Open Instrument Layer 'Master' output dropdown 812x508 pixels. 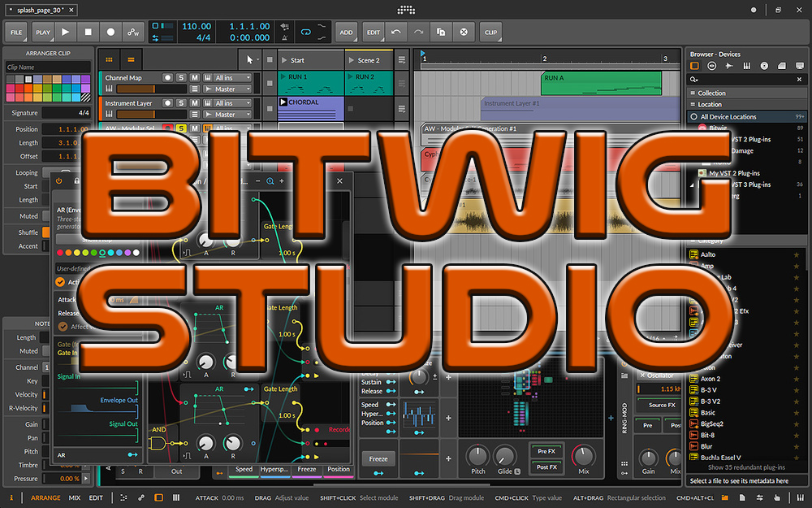[x=227, y=115]
